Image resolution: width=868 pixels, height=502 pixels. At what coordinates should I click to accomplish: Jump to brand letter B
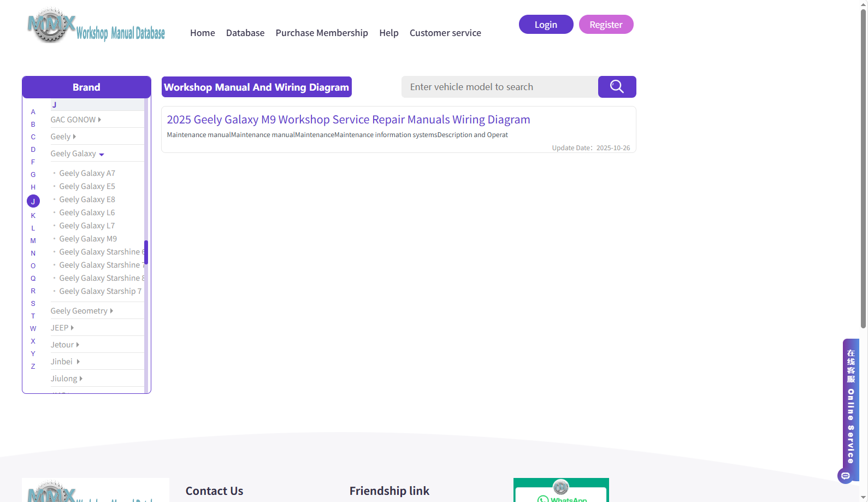pos(33,125)
